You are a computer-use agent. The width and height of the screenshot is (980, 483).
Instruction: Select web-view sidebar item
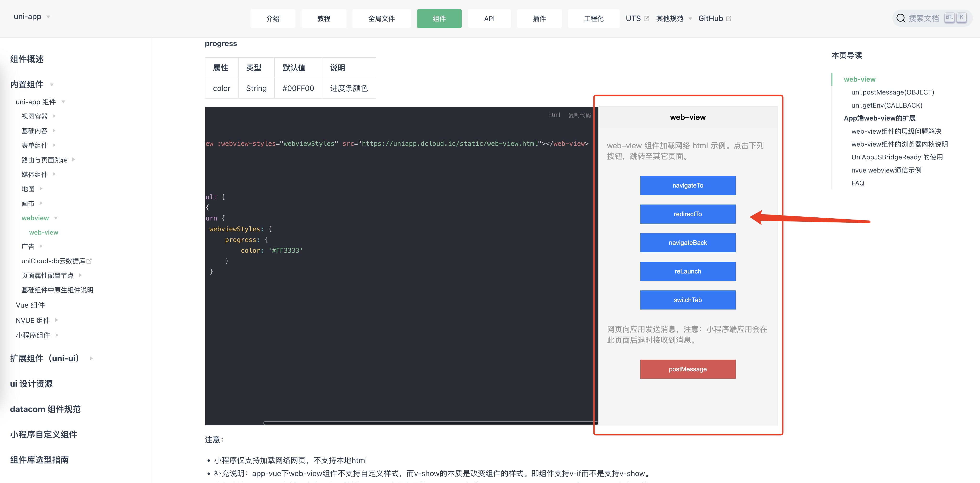click(x=43, y=232)
